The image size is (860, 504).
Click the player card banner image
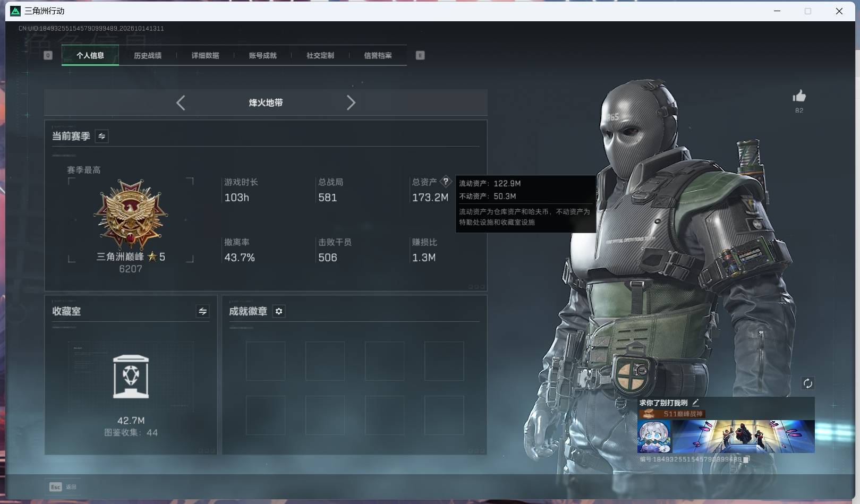click(743, 437)
